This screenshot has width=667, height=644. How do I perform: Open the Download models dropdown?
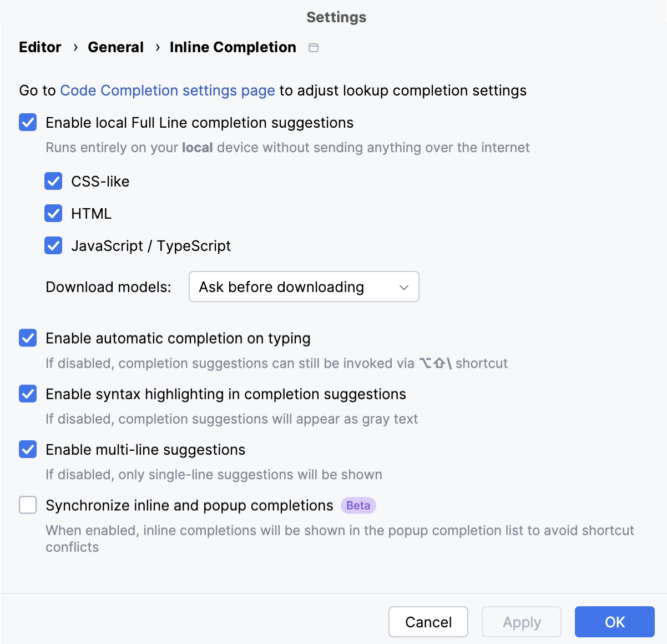(x=304, y=286)
